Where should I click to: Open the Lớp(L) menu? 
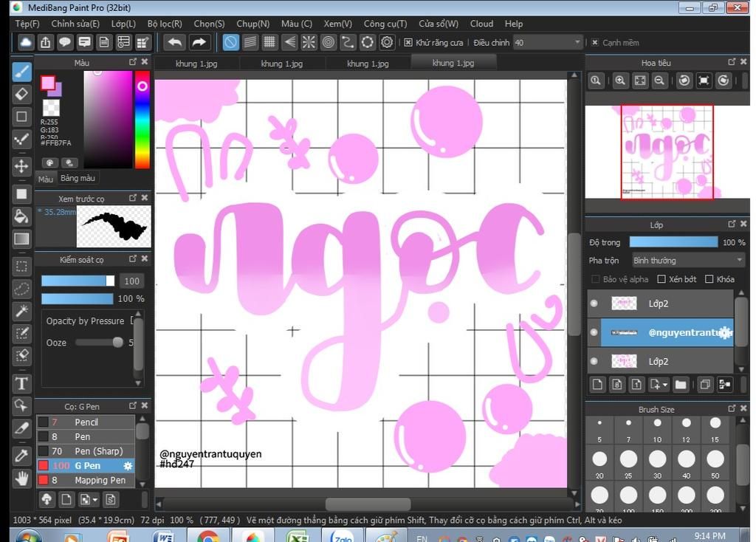123,24
